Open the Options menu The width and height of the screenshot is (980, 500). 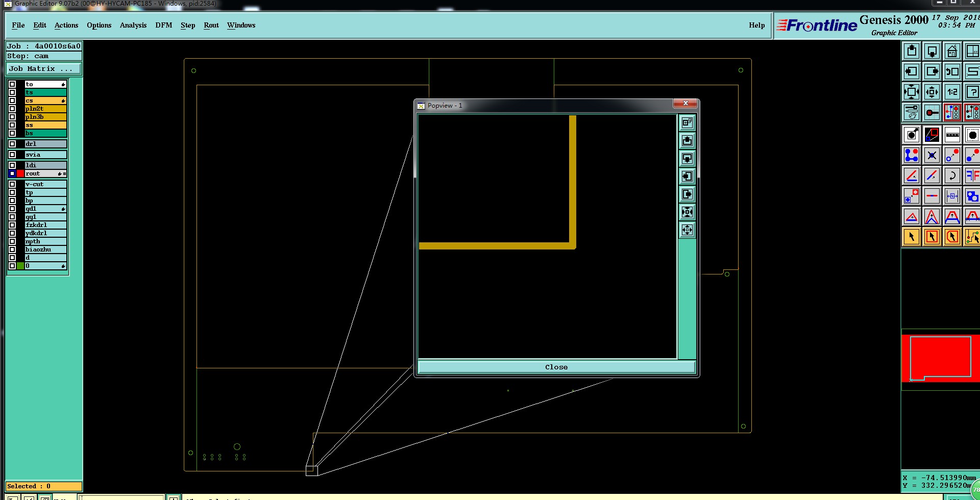99,25
